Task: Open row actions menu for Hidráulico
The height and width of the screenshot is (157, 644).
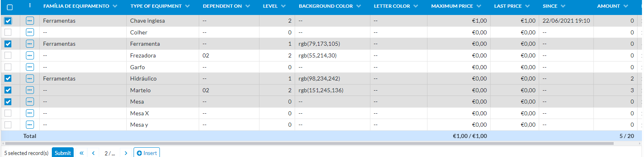Action: click(30, 78)
